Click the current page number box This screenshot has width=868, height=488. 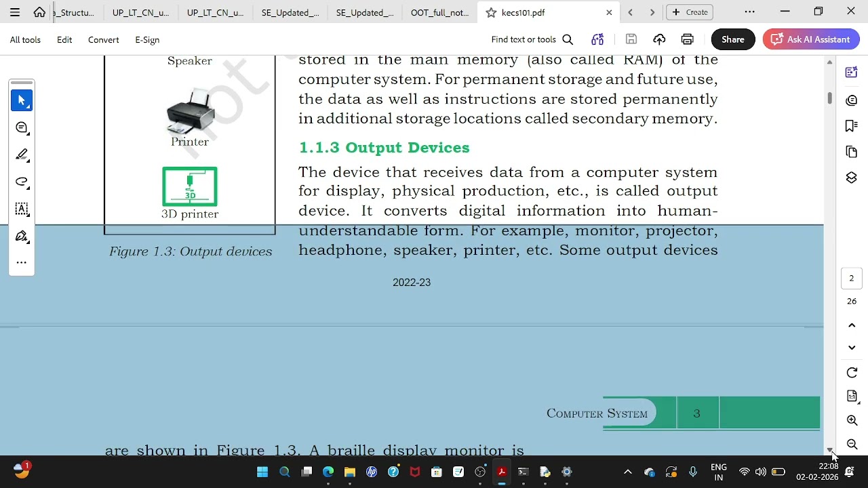pyautogui.click(x=852, y=278)
